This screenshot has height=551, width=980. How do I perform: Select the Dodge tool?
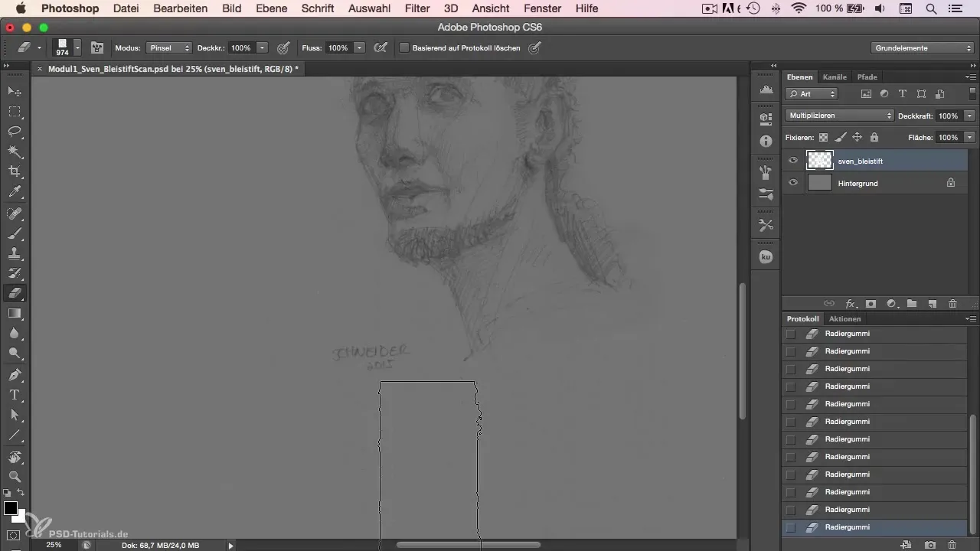pos(15,353)
